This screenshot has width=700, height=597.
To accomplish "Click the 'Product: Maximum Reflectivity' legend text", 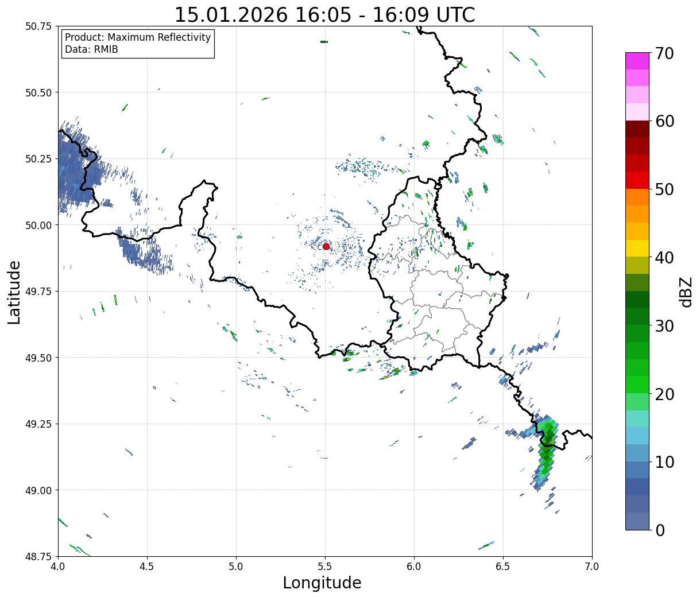I will [x=138, y=38].
